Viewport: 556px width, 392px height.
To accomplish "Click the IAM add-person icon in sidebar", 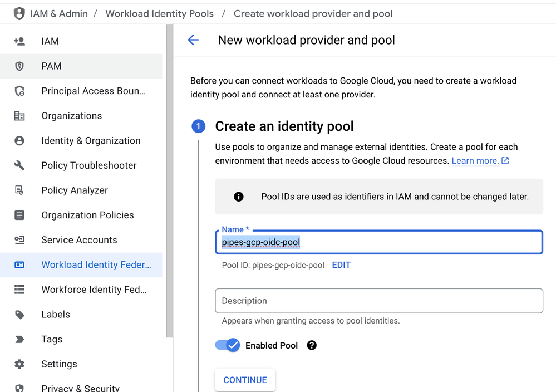I will click(19, 42).
